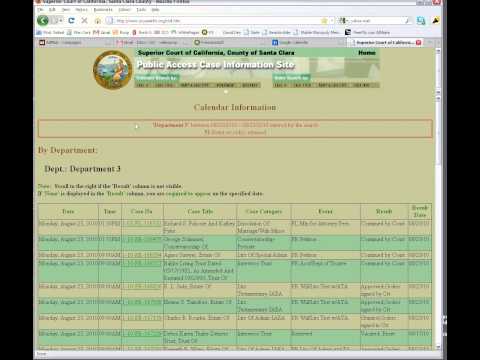Close the Superior Court of California tab
Screen dimensions: 480x360
click(x=418, y=42)
